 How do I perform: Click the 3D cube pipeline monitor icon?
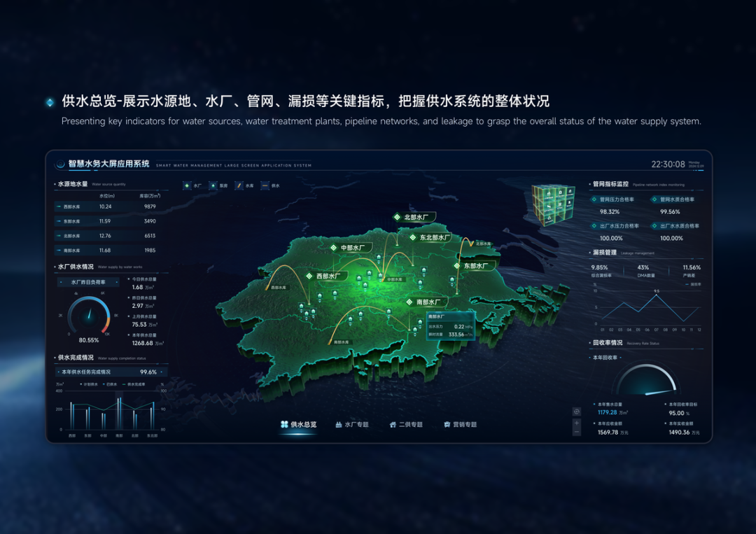553,205
